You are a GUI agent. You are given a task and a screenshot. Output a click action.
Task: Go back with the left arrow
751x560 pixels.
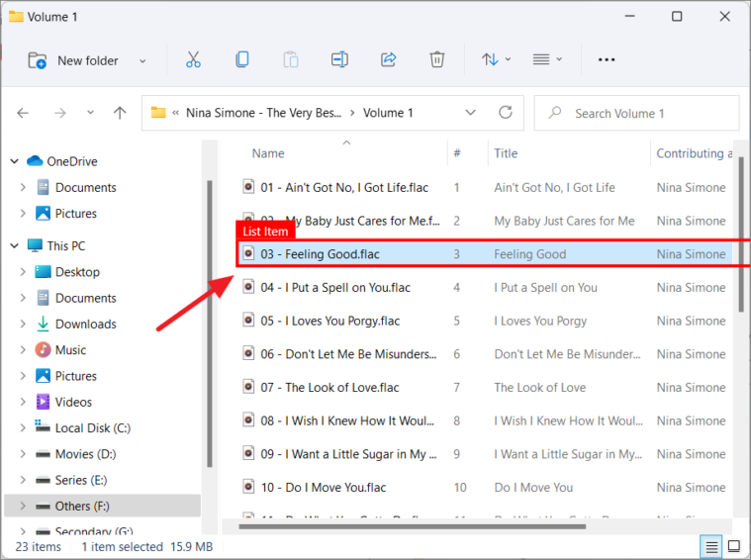[x=23, y=113]
